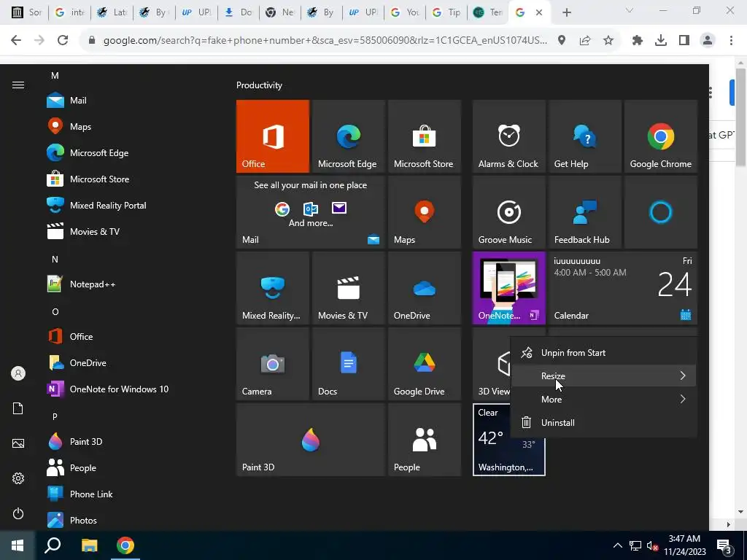
Task: Click the letter N header in app list
Action: coord(55,260)
